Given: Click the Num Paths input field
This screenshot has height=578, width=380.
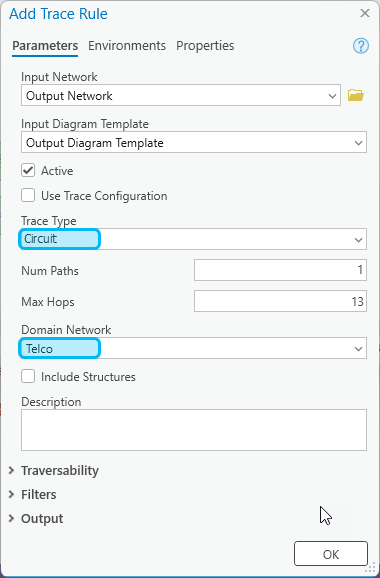Looking at the screenshot, I should 280,270.
